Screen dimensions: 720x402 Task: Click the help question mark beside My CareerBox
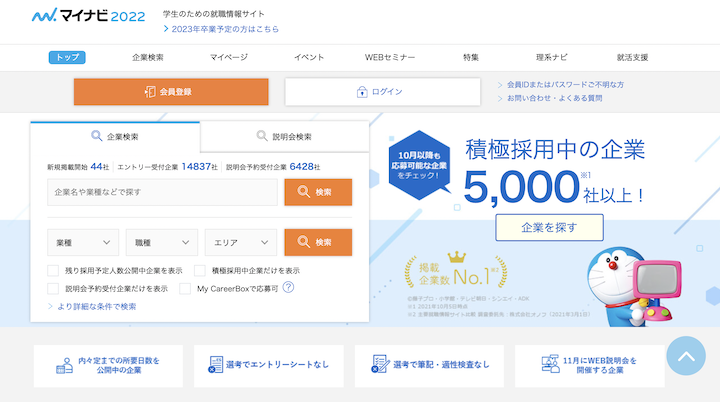pyautogui.click(x=288, y=288)
